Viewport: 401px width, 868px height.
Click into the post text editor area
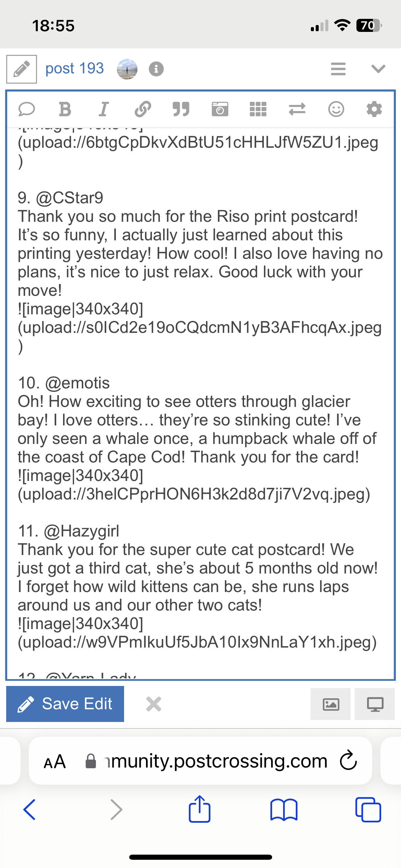coord(200,403)
